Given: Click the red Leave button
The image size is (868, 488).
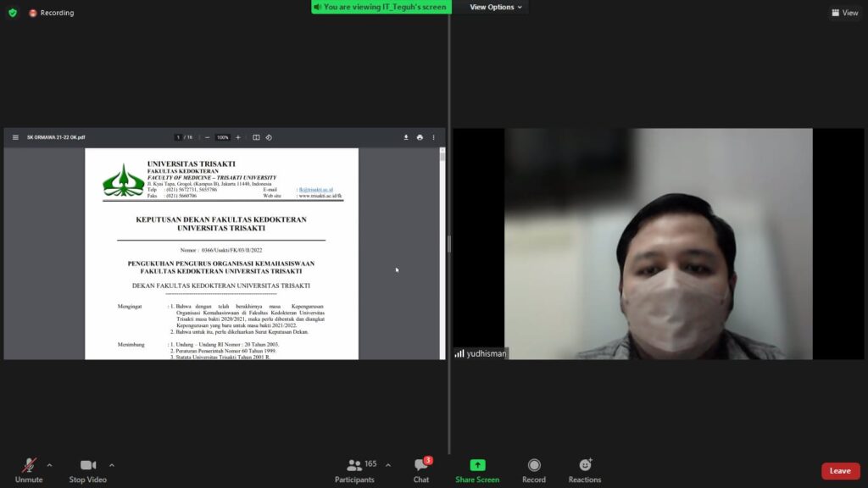Looking at the screenshot, I should (x=840, y=471).
